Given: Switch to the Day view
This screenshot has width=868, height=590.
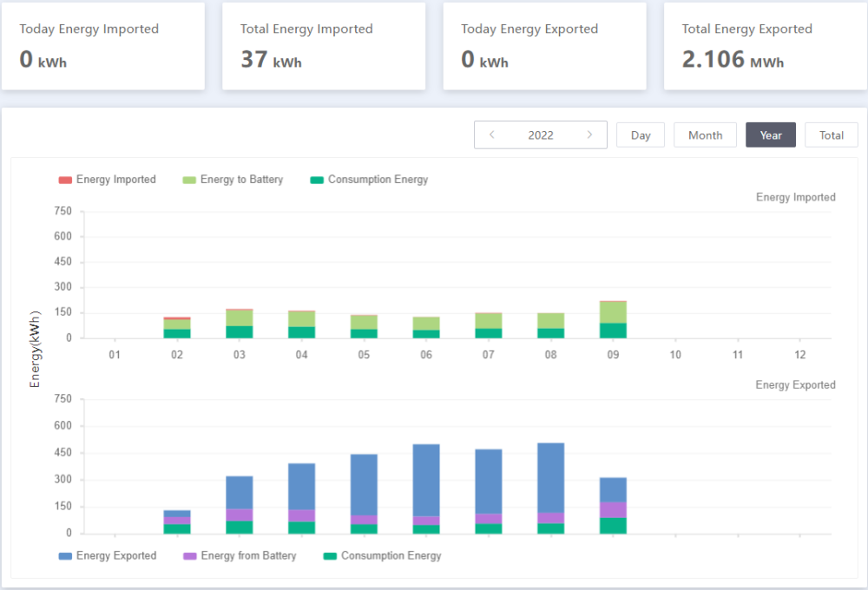Looking at the screenshot, I should (x=641, y=135).
